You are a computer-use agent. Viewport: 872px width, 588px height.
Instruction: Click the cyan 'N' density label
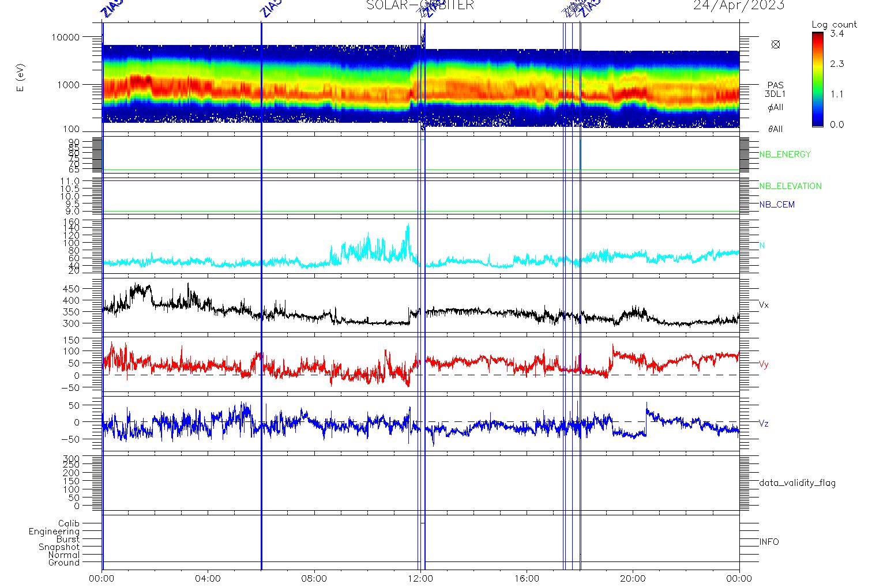[x=762, y=246]
